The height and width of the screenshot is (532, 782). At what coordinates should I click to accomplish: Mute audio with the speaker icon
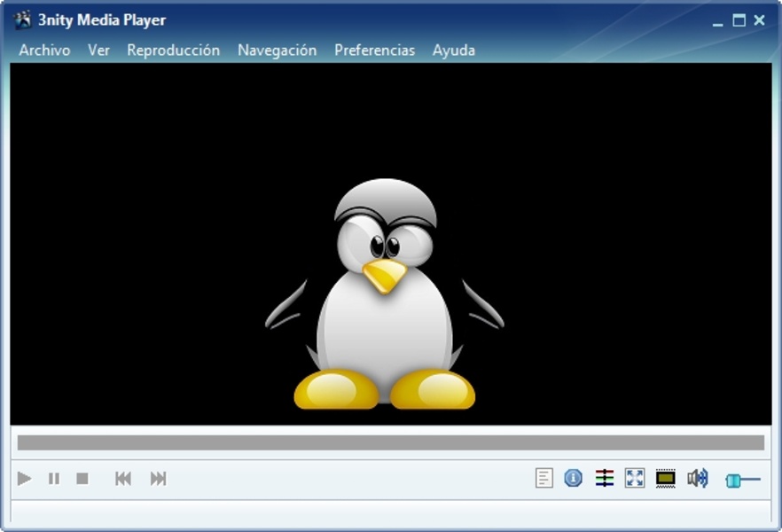click(x=698, y=478)
